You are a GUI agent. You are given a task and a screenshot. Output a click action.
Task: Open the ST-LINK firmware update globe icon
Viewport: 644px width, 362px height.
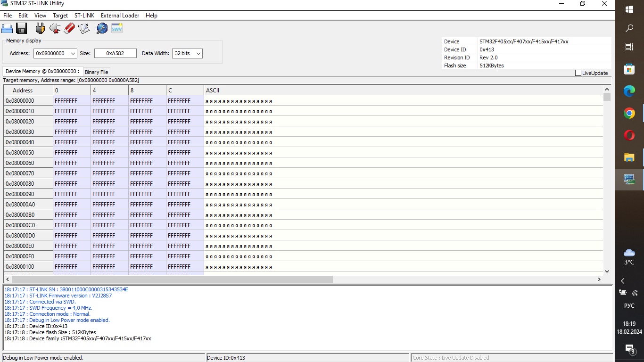pyautogui.click(x=102, y=28)
